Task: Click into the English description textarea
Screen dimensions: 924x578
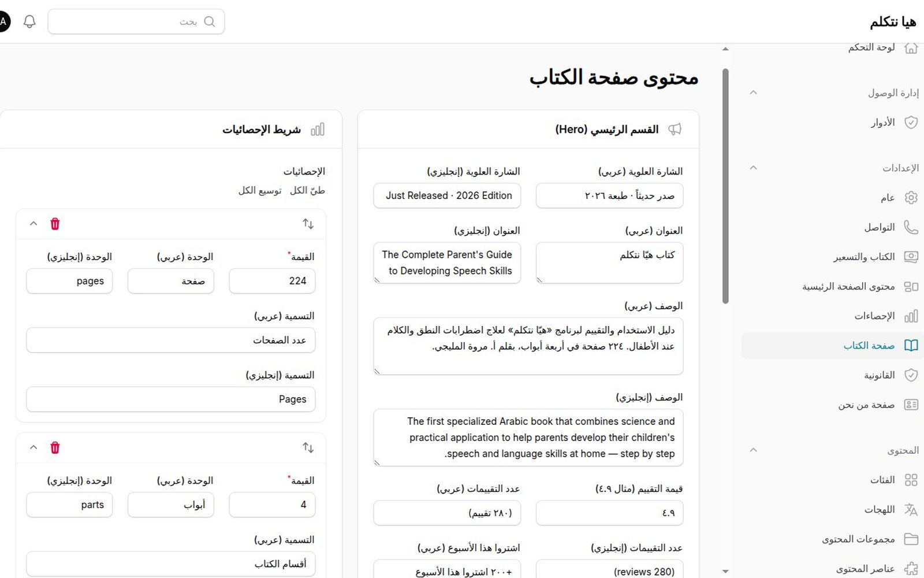Action: tap(528, 438)
